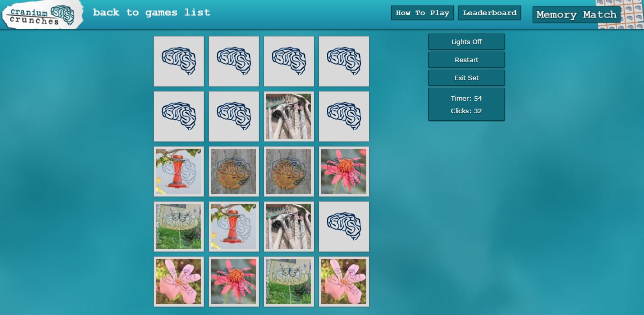Click the pink flower card in the bottom-right corner
Screen dimensions: 644x315
pos(344,281)
